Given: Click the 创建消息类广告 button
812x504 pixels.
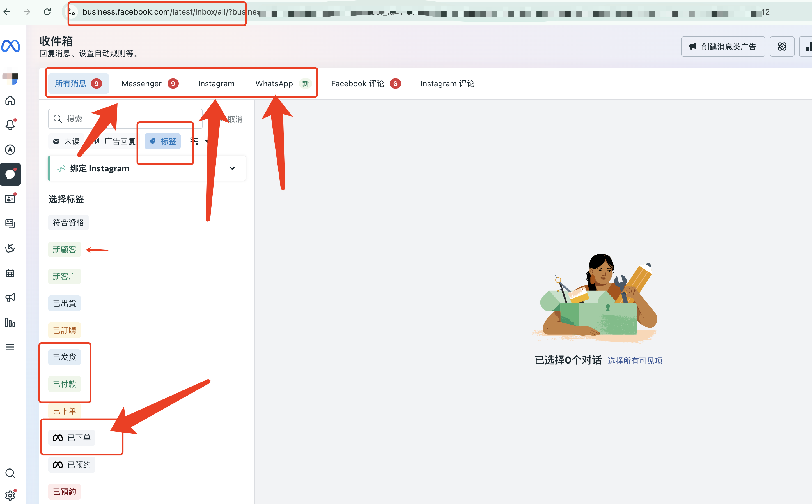Looking at the screenshot, I should (x=723, y=46).
